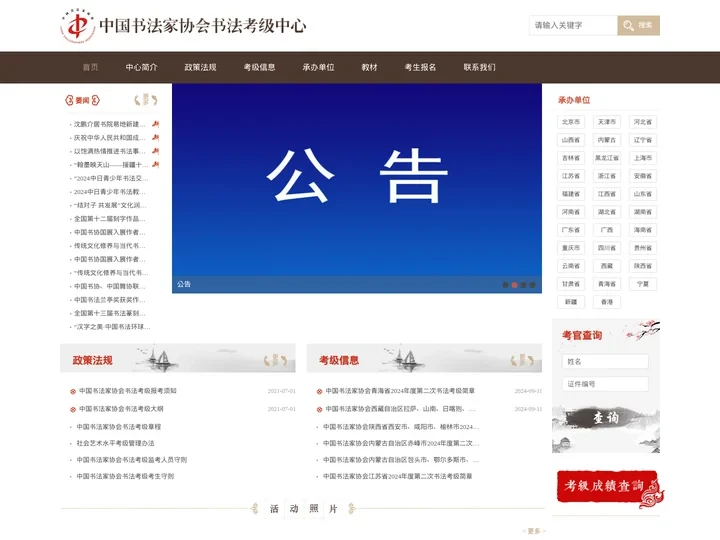Viewport: 720px width, 540px height.
Task: Choose 香港 in the 承办单位 list
Action: 607,302
